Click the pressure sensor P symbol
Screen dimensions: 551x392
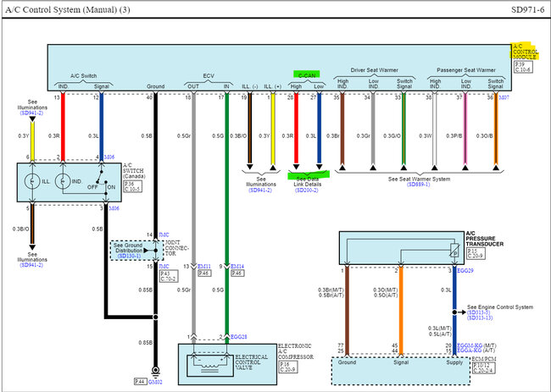click(x=454, y=251)
